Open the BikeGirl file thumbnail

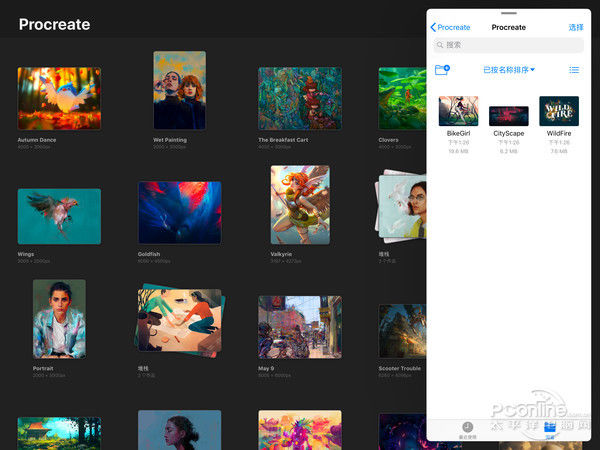pyautogui.click(x=458, y=111)
